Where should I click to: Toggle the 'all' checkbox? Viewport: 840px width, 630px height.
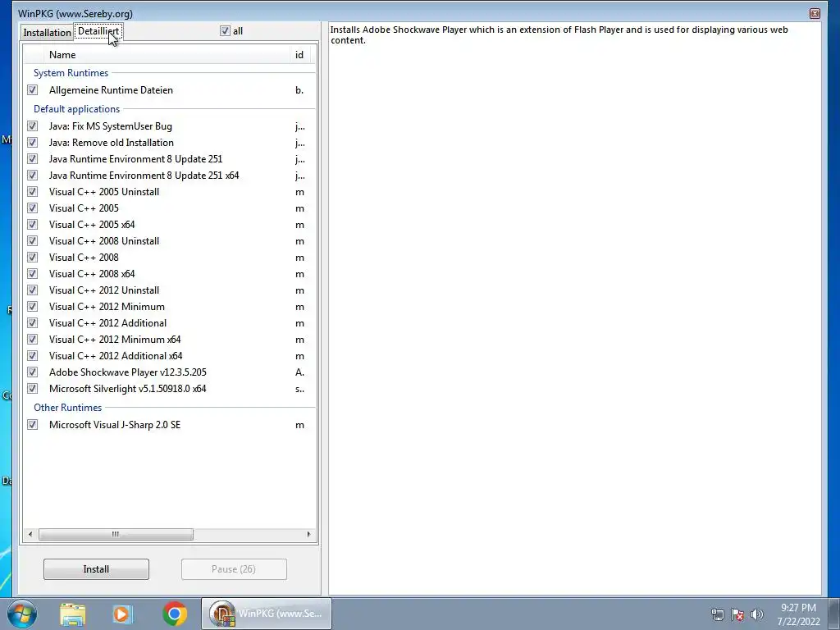coord(225,31)
